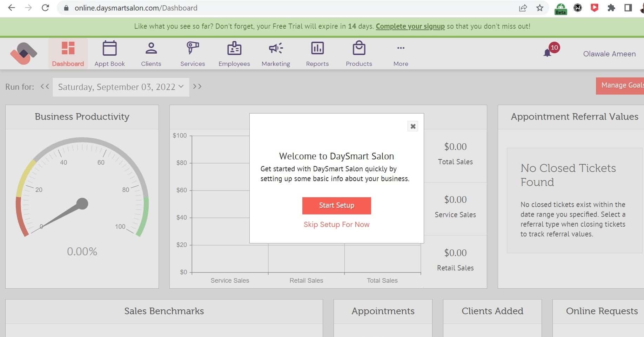Screen dimensions: 644x337
Task: Open the Reports chart icon
Action: (x=317, y=48)
